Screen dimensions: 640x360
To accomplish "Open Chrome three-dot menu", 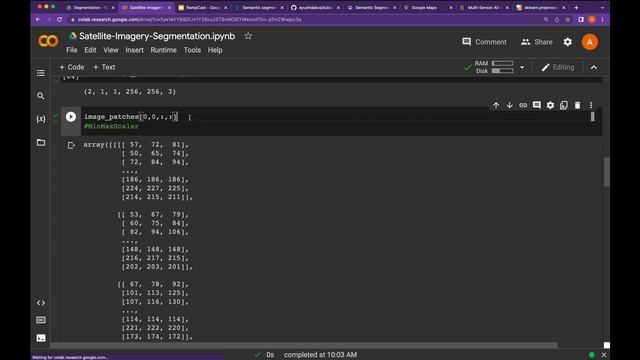I will pyautogui.click(x=602, y=20).
